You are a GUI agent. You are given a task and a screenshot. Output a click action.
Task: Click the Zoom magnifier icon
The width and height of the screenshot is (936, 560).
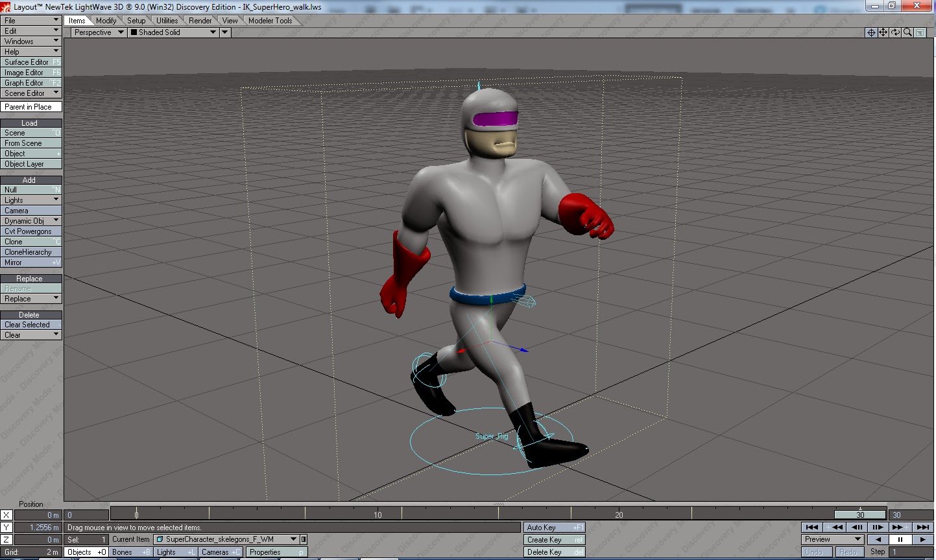coord(907,32)
